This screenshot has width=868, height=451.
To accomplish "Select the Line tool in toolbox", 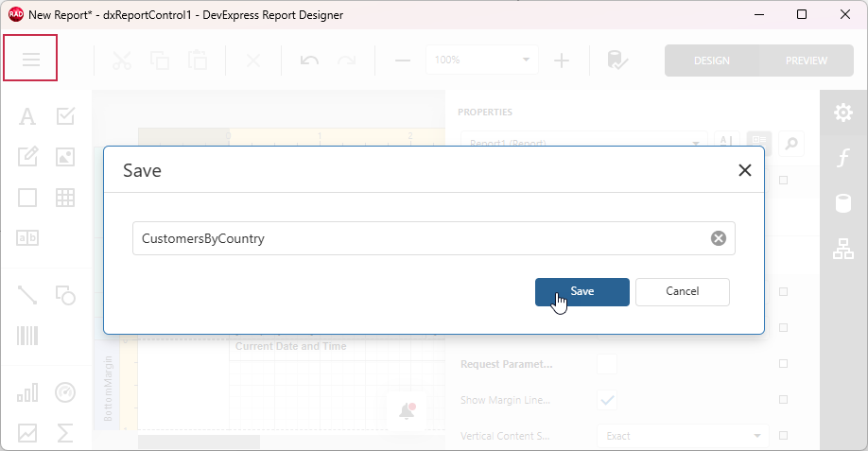I will point(27,295).
